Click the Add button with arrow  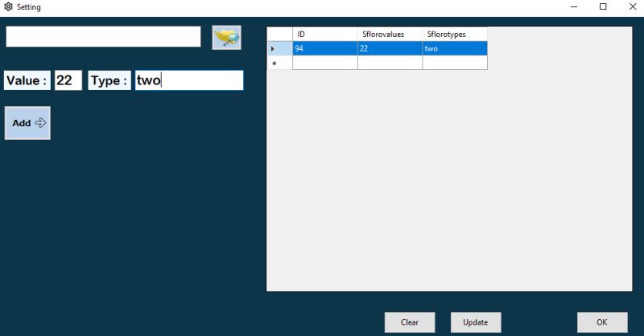tap(27, 123)
